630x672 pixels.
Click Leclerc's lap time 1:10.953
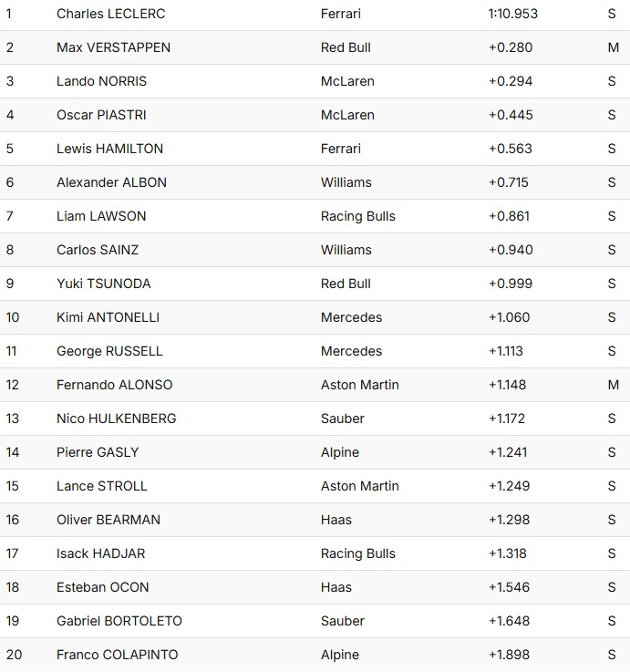(x=512, y=14)
